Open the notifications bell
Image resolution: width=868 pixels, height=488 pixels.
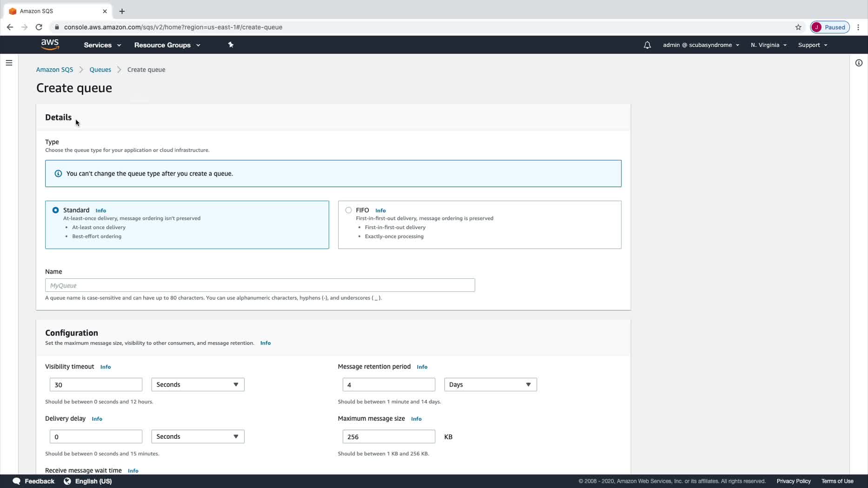click(647, 45)
